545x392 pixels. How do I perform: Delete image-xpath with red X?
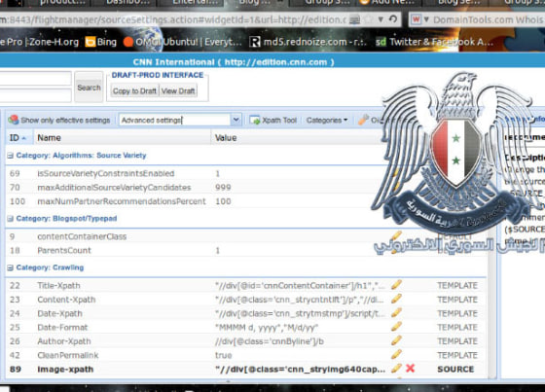click(x=410, y=369)
